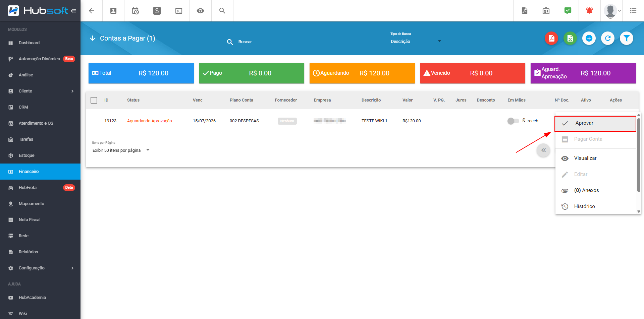Screen dimensions: 644x319
Task: Click the Hubsoft logo icon
Action: [13, 11]
